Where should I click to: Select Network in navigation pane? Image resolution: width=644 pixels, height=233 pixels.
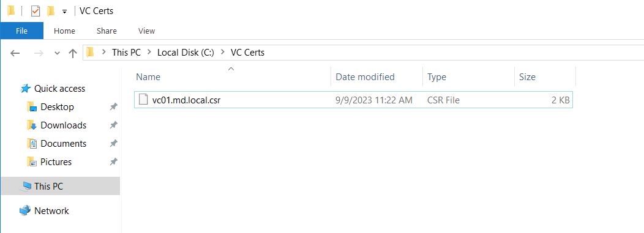click(x=51, y=211)
